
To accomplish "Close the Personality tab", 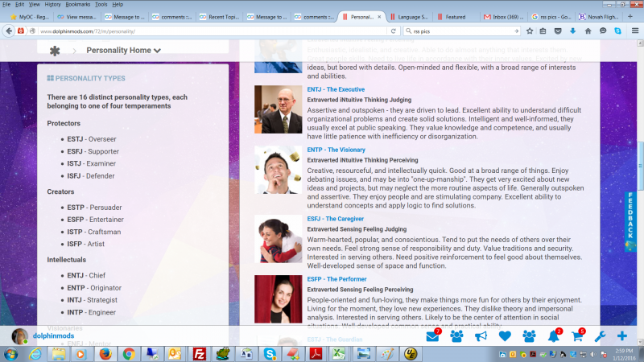I will [379, 17].
